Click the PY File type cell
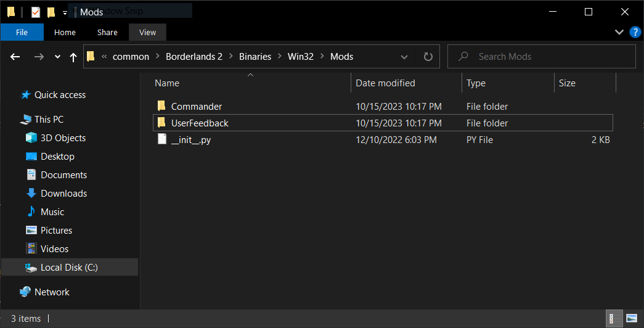Image resolution: width=644 pixels, height=328 pixels. [x=479, y=140]
